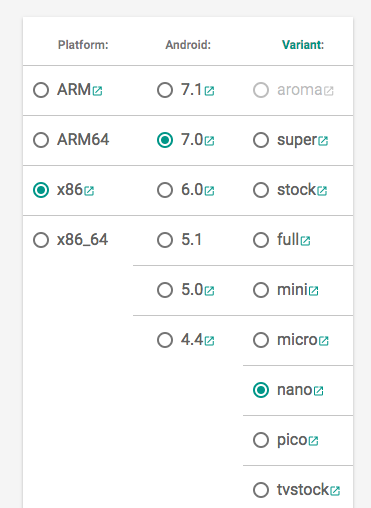Click the Android column header
Viewport: 371px width, 508px height.
[188, 45]
